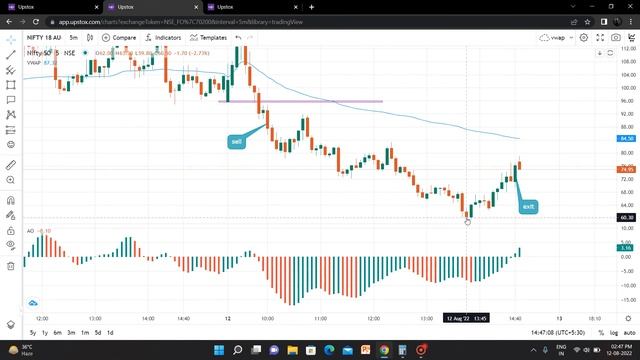Open the pitchfork tools in left sidebar
This screenshot has height=360, width=640.
coord(11,70)
